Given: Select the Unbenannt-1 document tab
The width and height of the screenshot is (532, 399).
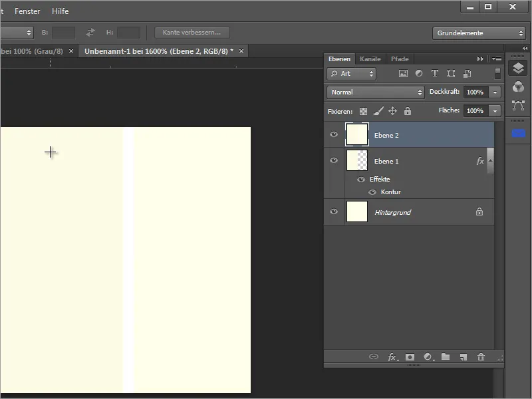Looking at the screenshot, I should (159, 51).
